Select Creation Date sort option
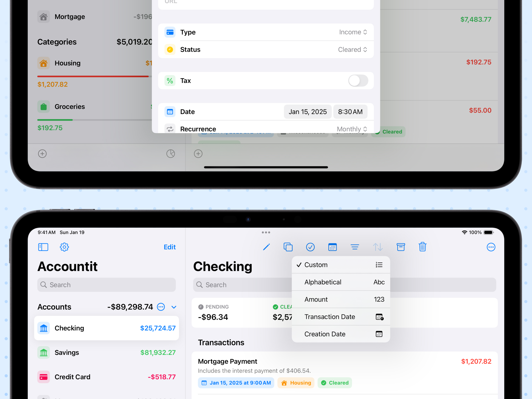This screenshot has height=399, width=532. [341, 334]
